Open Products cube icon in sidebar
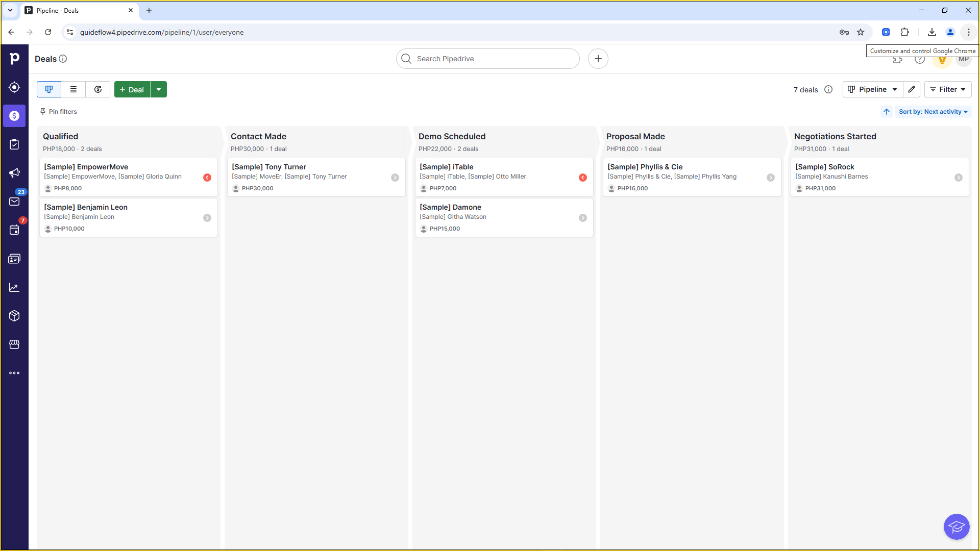980x551 pixels. tap(14, 316)
